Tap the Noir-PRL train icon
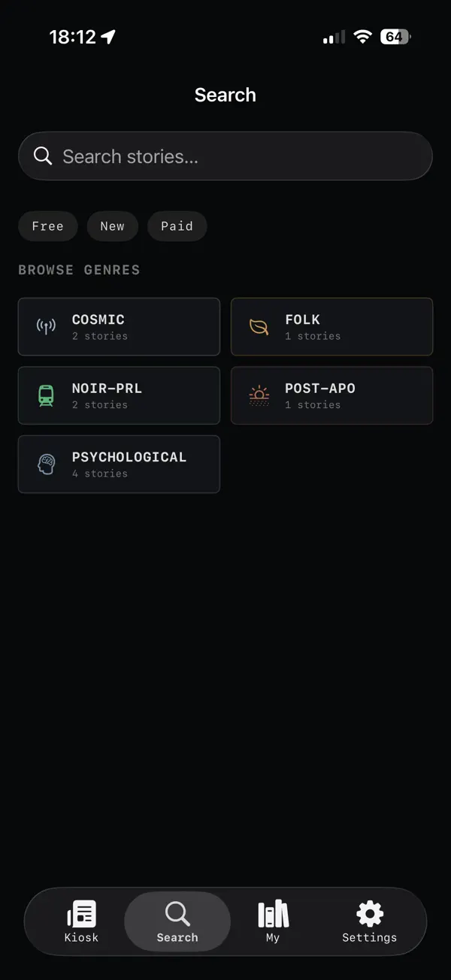 46,395
